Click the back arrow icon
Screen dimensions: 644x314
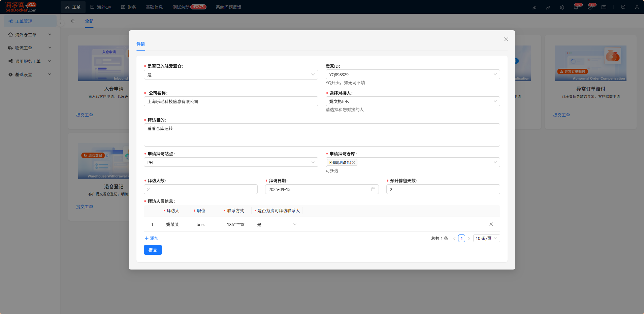tap(73, 21)
